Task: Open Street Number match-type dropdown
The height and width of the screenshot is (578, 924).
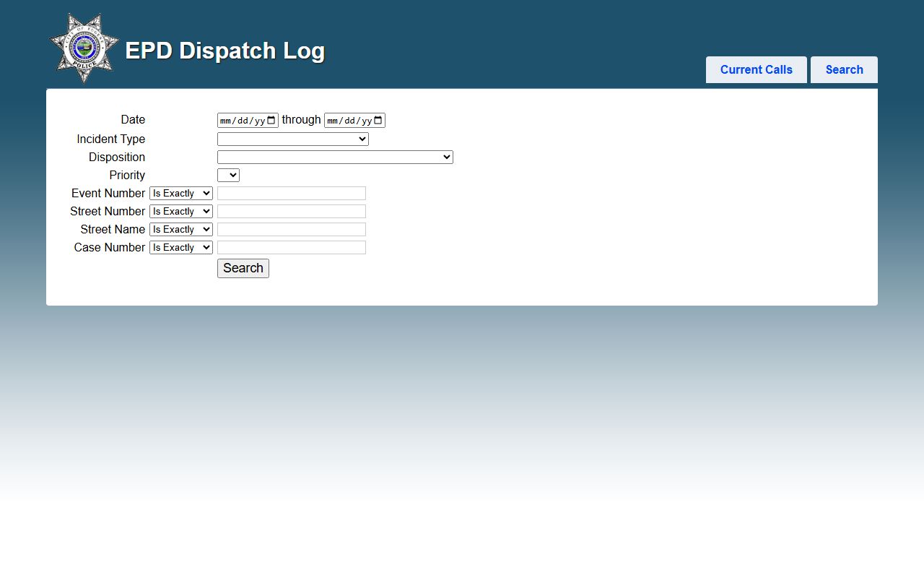Action: [181, 211]
